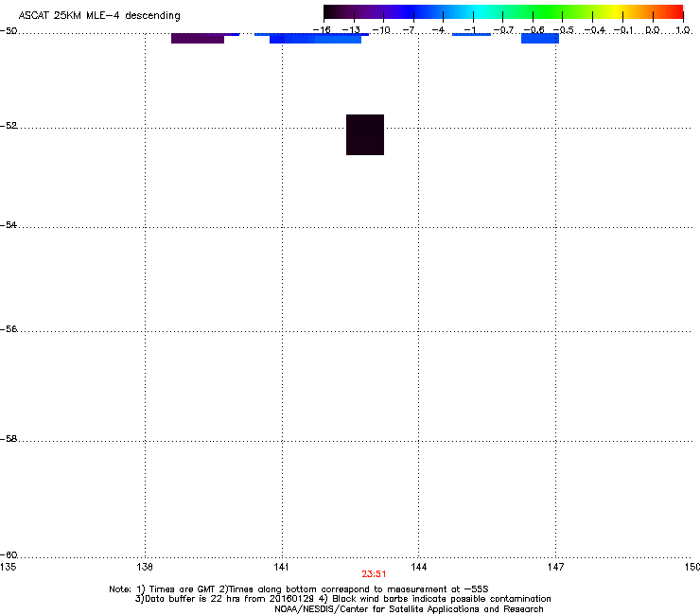
Task: Click the '-0.5' color scale label
Action: [x=564, y=30]
